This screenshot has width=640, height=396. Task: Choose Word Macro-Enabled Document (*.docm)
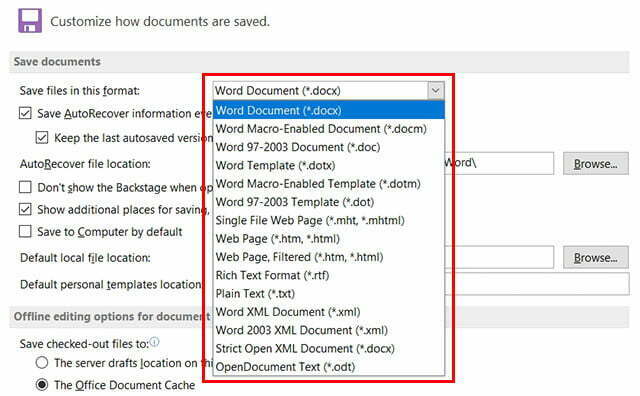point(329,129)
